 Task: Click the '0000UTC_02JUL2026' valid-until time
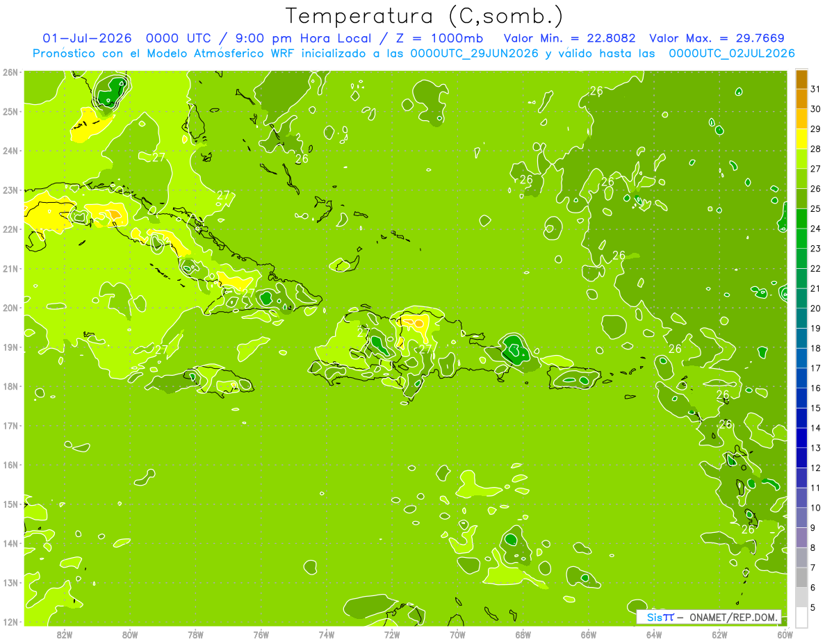(x=732, y=53)
